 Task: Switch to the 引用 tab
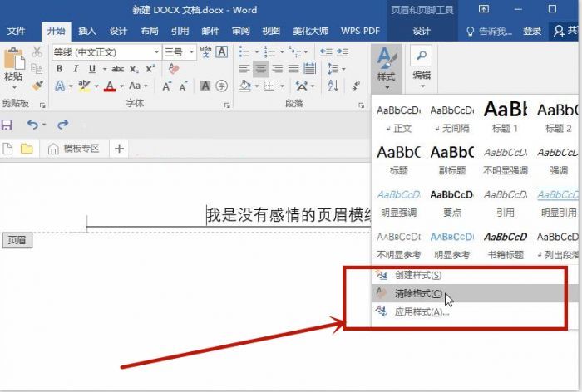180,32
